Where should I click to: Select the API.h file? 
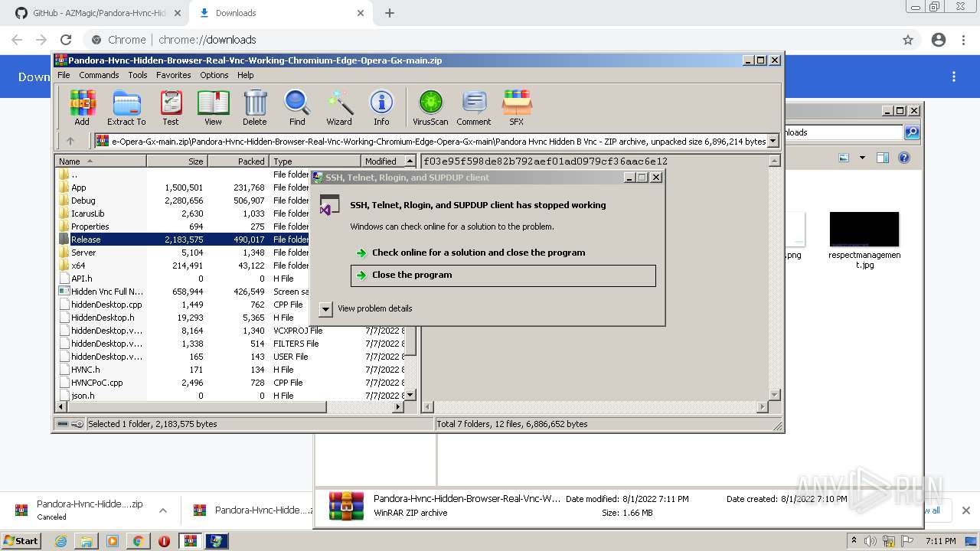[184, 279]
